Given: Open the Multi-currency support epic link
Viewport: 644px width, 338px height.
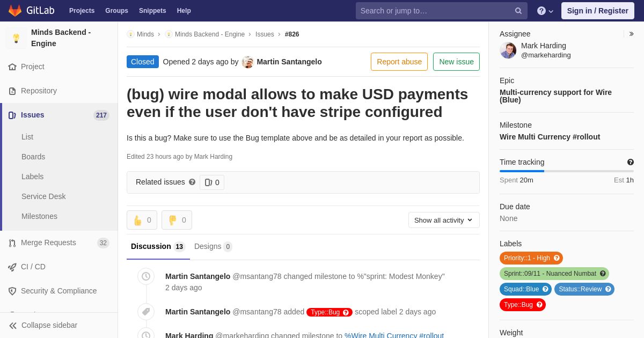Looking at the screenshot, I should point(555,96).
